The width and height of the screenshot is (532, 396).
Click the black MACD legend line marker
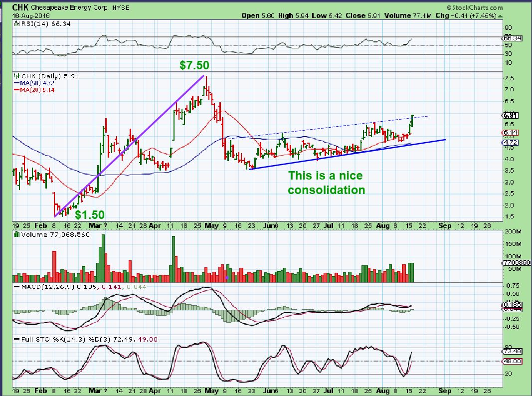pyautogui.click(x=16, y=287)
